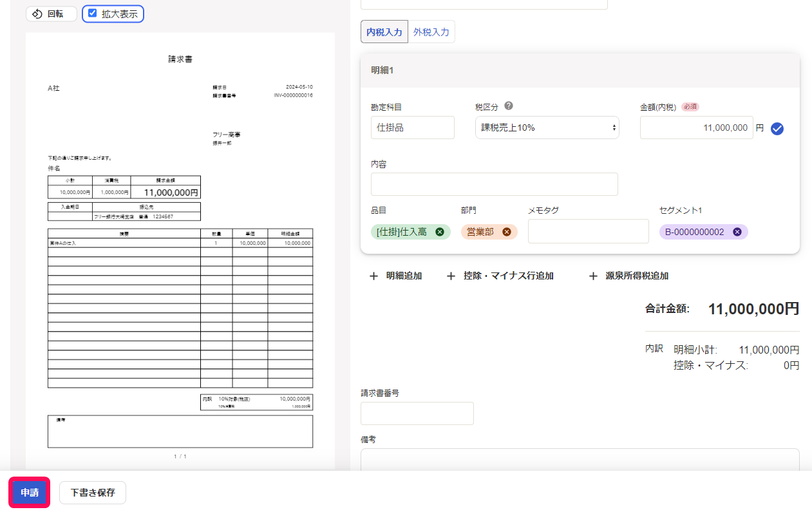Image resolution: width=812 pixels, height=512 pixels.
Task: Click the 下書き保存 button
Action: (x=93, y=493)
